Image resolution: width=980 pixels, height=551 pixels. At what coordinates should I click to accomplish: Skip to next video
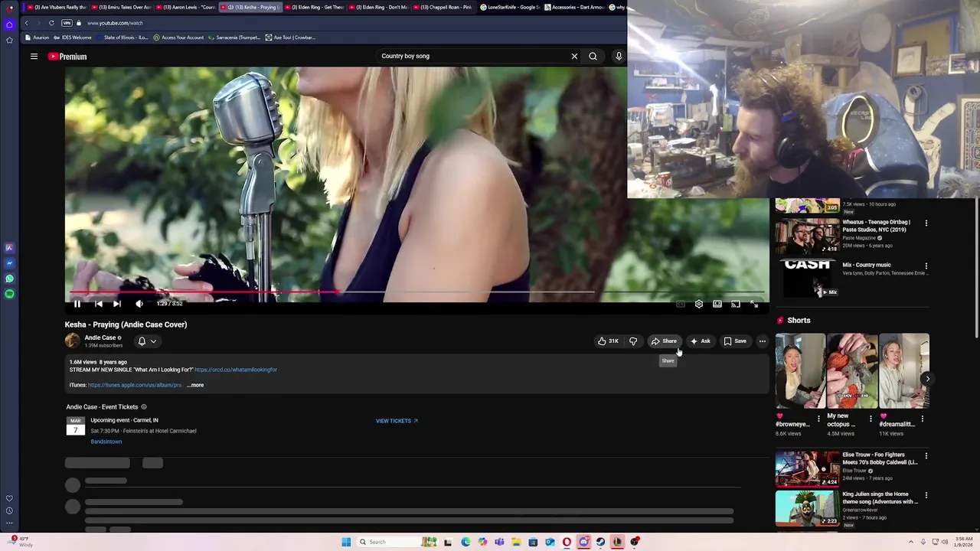click(117, 304)
